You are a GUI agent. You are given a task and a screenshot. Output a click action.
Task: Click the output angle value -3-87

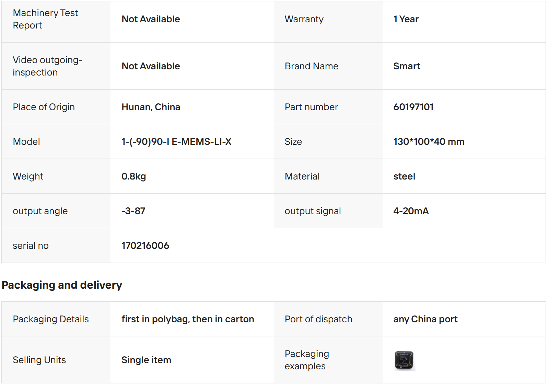click(x=133, y=211)
